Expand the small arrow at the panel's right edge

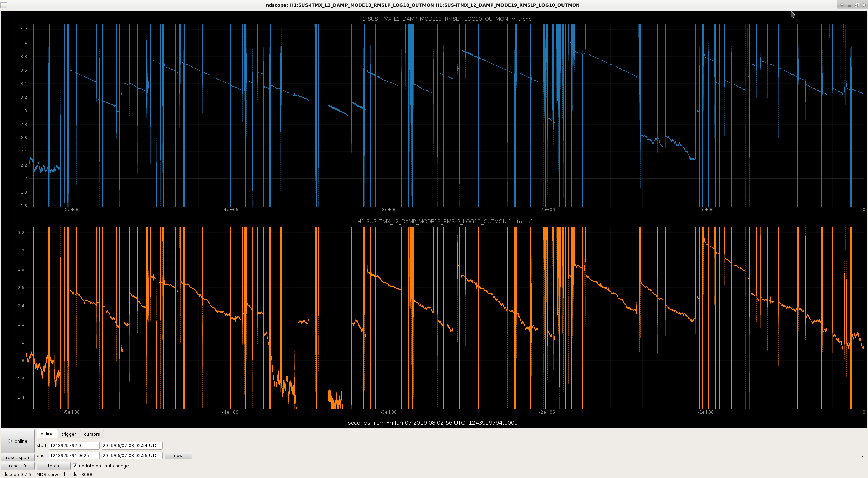[x=862, y=456]
